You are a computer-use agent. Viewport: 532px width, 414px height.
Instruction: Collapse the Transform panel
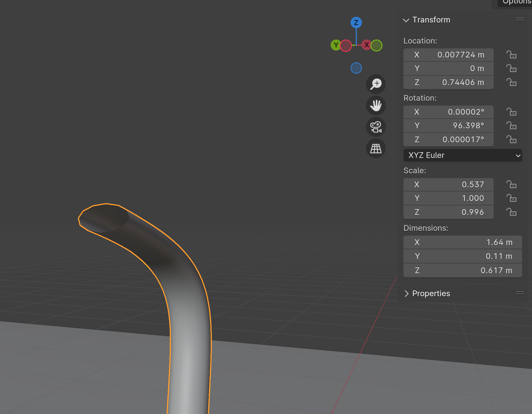[406, 20]
